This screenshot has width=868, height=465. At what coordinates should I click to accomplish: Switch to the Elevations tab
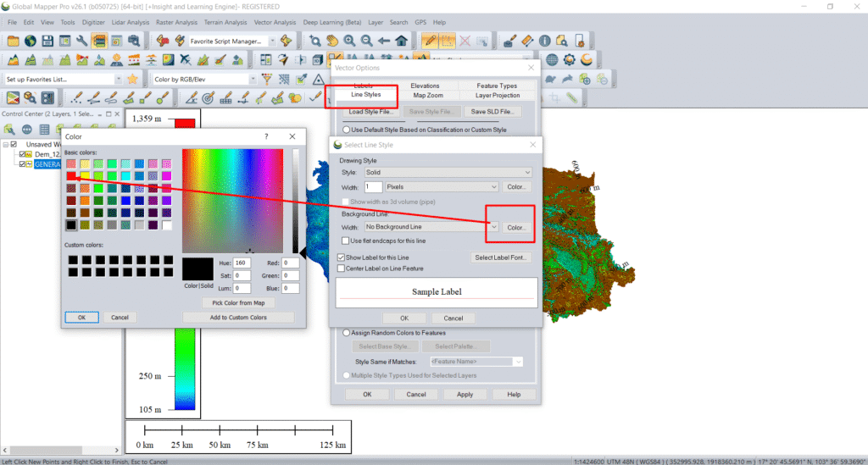[426, 86]
